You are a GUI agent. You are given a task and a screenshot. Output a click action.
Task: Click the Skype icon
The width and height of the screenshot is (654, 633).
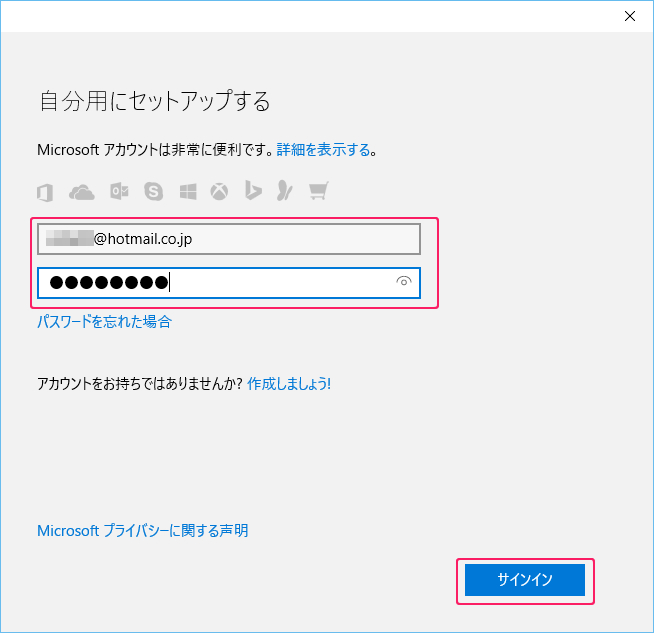153,191
